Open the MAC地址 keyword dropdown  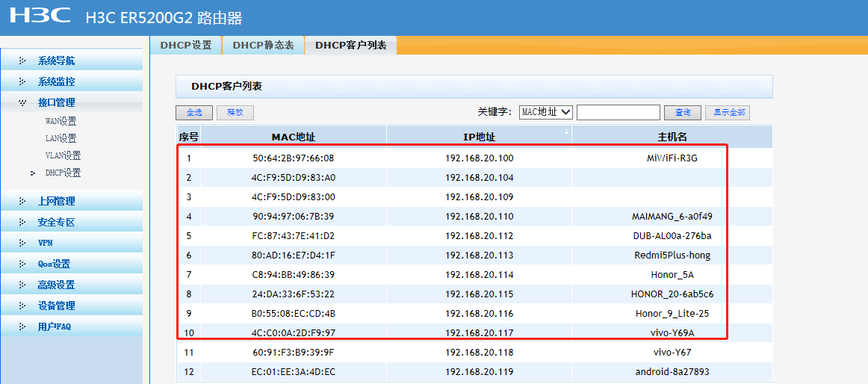546,112
